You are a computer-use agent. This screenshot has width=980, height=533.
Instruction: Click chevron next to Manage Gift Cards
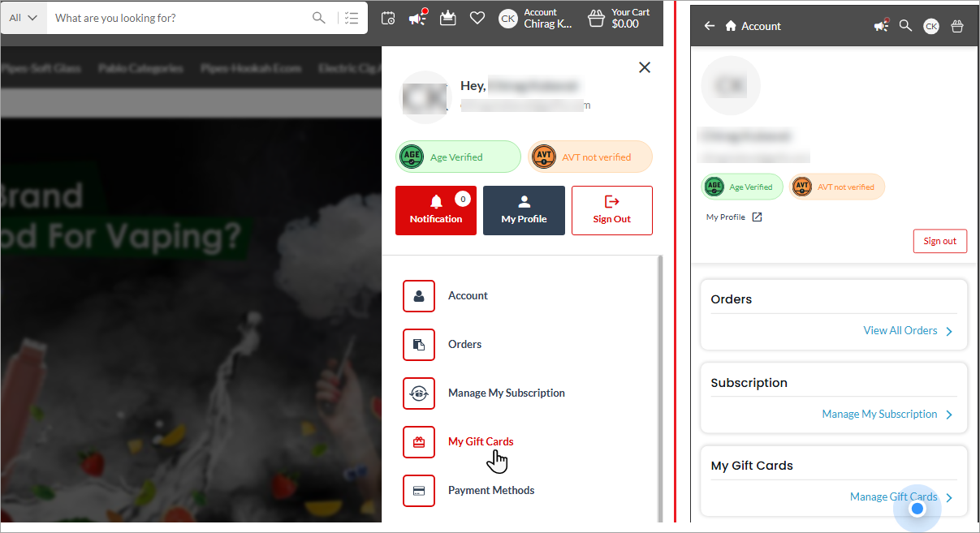949,497
